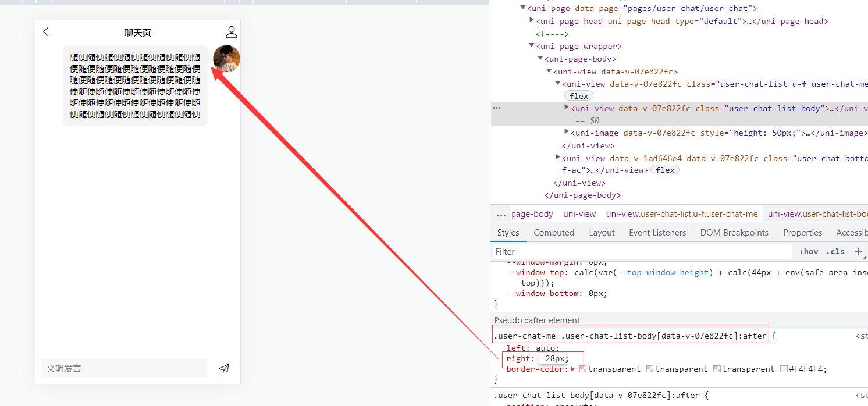868x406 pixels.
Task: Click the flex badge on user-chat-bottom
Action: (x=664, y=170)
